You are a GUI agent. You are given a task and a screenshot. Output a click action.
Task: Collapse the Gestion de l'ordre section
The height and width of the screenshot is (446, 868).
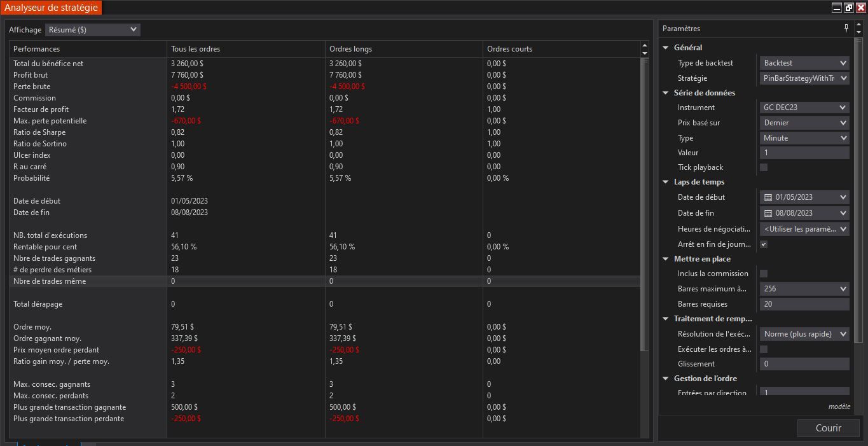(666, 379)
